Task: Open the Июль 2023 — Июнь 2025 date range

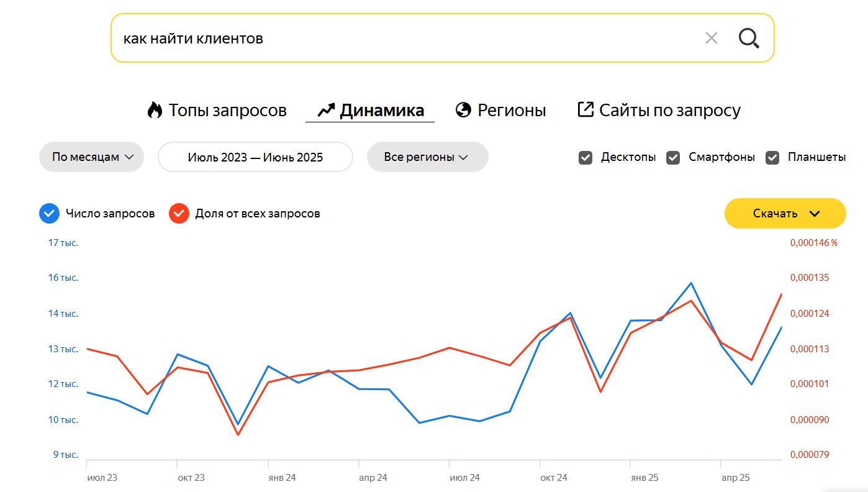Action: click(x=255, y=157)
